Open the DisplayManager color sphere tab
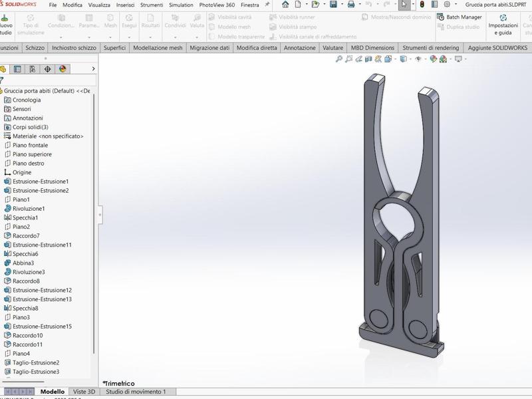The height and width of the screenshot is (399, 532). pyautogui.click(x=63, y=69)
